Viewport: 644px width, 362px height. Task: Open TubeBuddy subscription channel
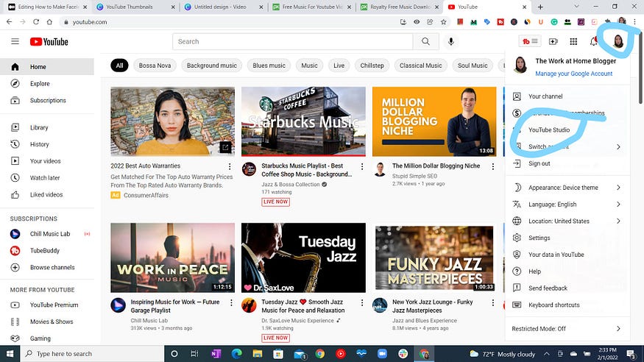(47, 250)
